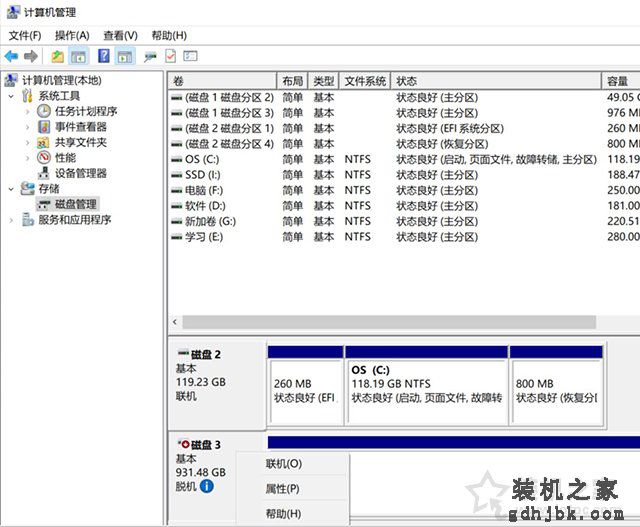Open the 查看(V) menu
Screen dimensions: 640x527
120,36
